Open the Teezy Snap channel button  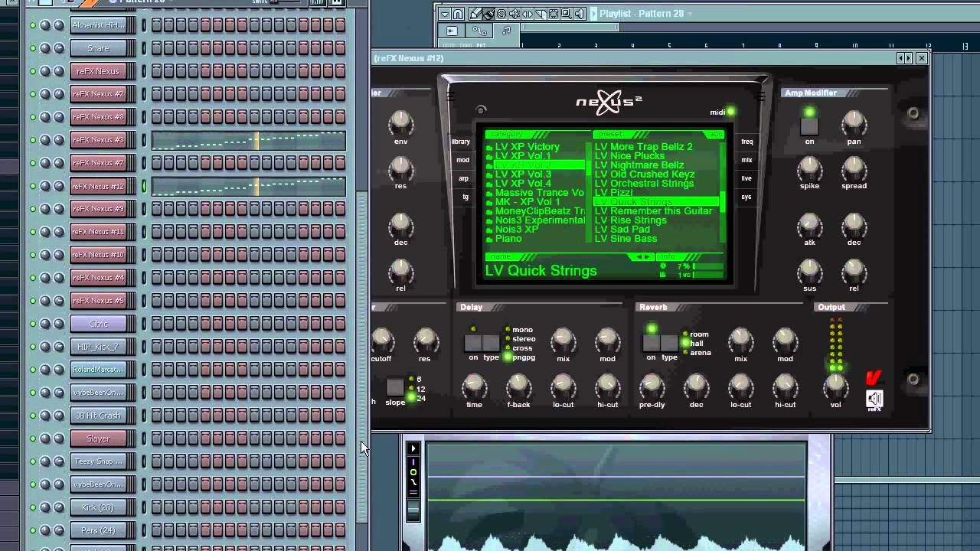pos(98,461)
